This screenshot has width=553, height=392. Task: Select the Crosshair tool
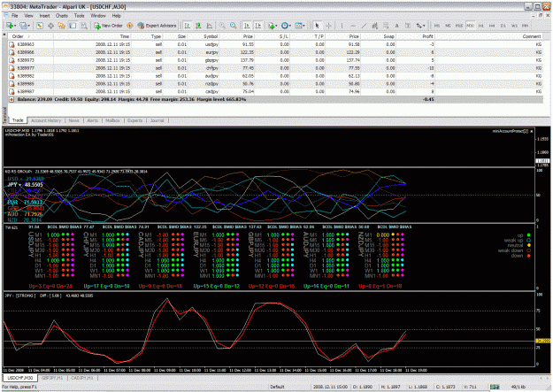[x=328, y=26]
